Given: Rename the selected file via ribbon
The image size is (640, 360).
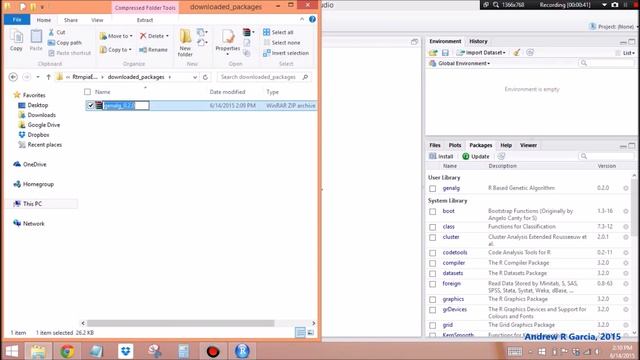Looking at the screenshot, I should [153, 50].
